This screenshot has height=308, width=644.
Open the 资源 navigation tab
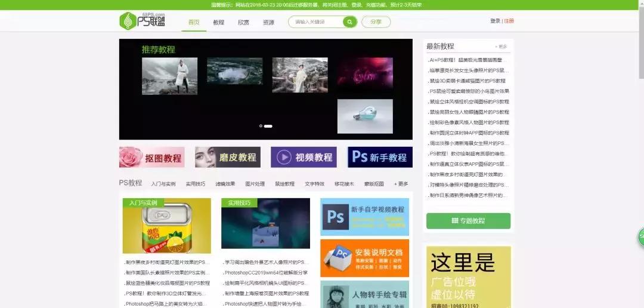pyautogui.click(x=268, y=22)
